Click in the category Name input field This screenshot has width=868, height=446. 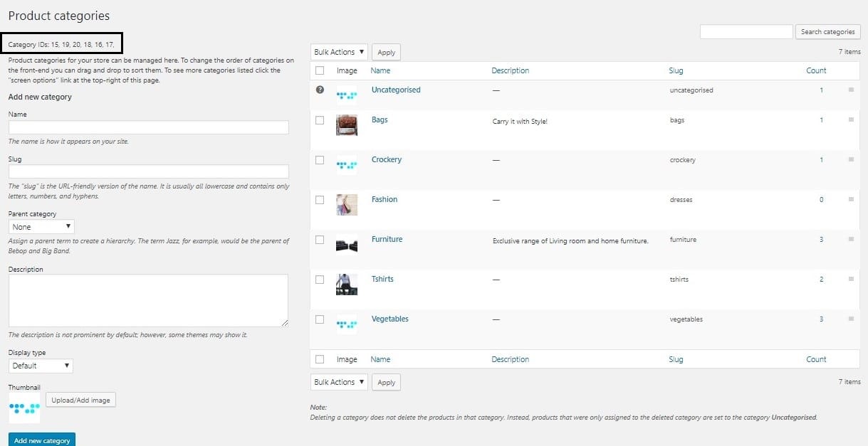[x=148, y=127]
